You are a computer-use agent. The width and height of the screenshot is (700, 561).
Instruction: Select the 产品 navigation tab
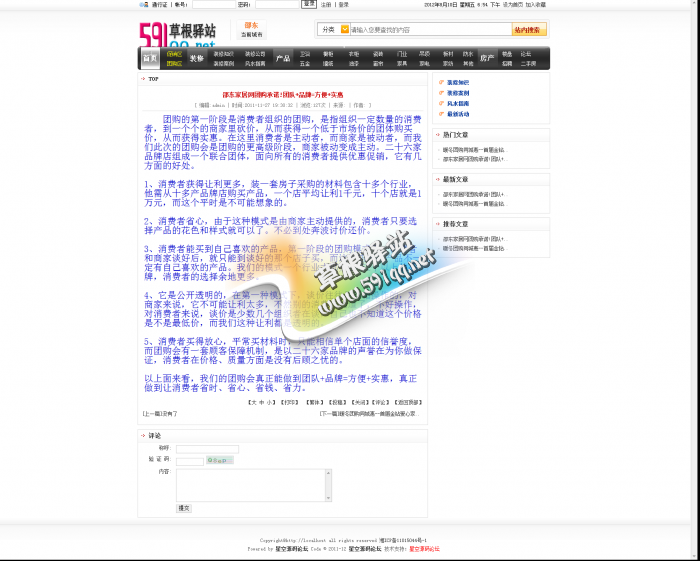(x=283, y=58)
